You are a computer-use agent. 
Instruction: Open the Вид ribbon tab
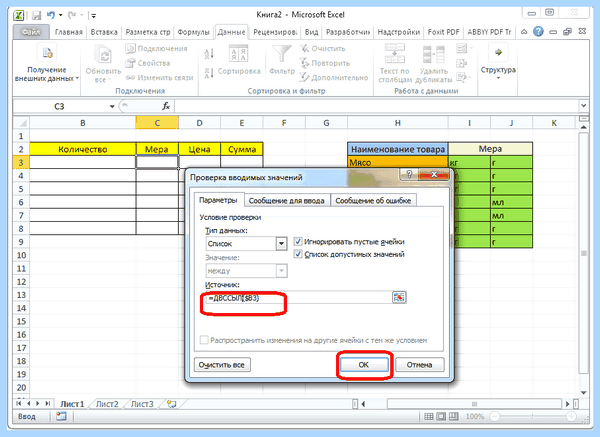click(311, 32)
